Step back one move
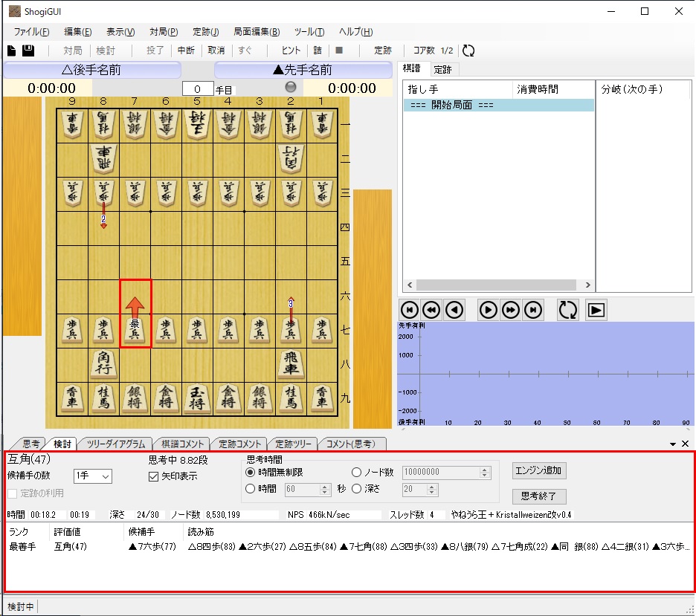Image resolution: width=696 pixels, height=616 pixels. 454,310
